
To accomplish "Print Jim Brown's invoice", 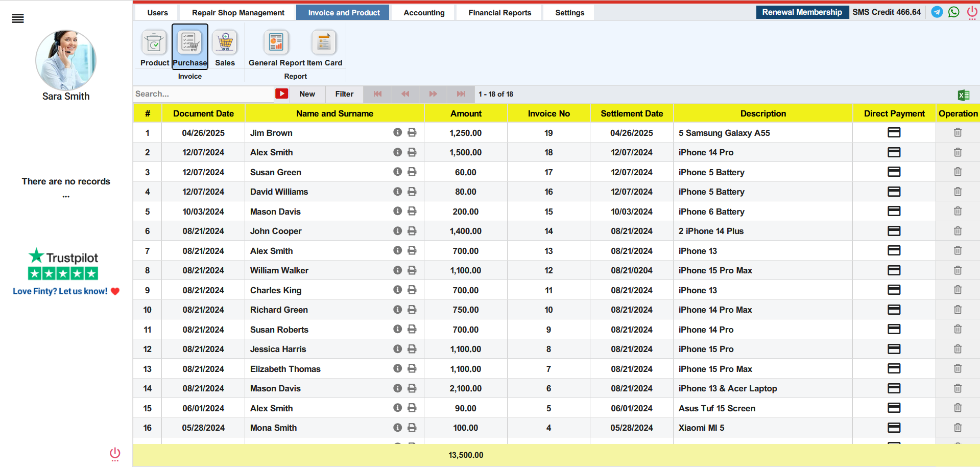I will click(x=412, y=132).
